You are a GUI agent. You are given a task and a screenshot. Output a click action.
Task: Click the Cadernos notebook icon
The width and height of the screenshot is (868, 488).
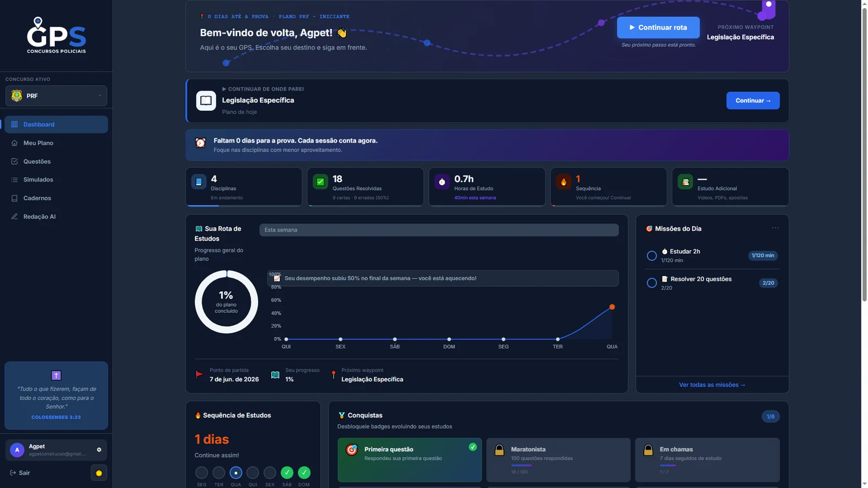(15, 198)
